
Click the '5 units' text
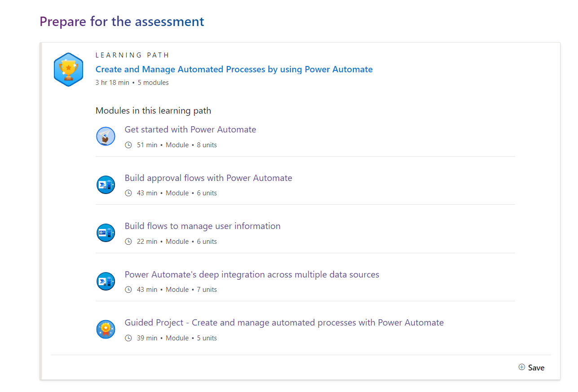[207, 338]
